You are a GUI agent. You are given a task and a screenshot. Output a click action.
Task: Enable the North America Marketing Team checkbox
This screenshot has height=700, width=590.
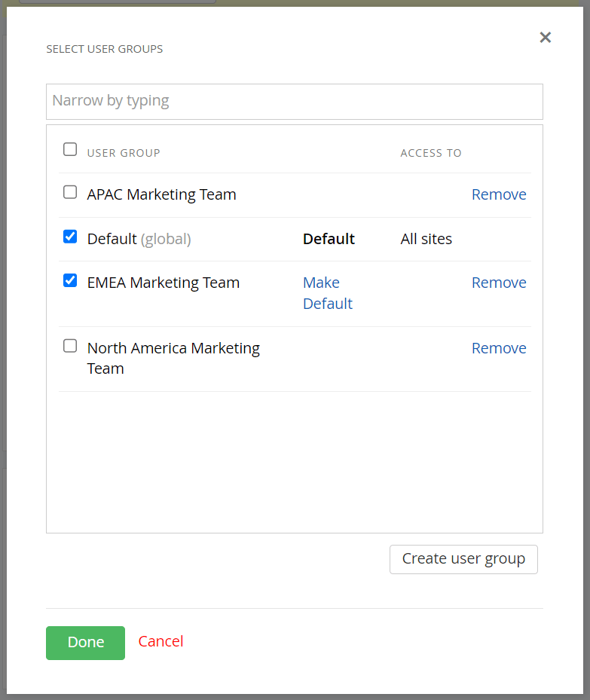click(x=70, y=346)
